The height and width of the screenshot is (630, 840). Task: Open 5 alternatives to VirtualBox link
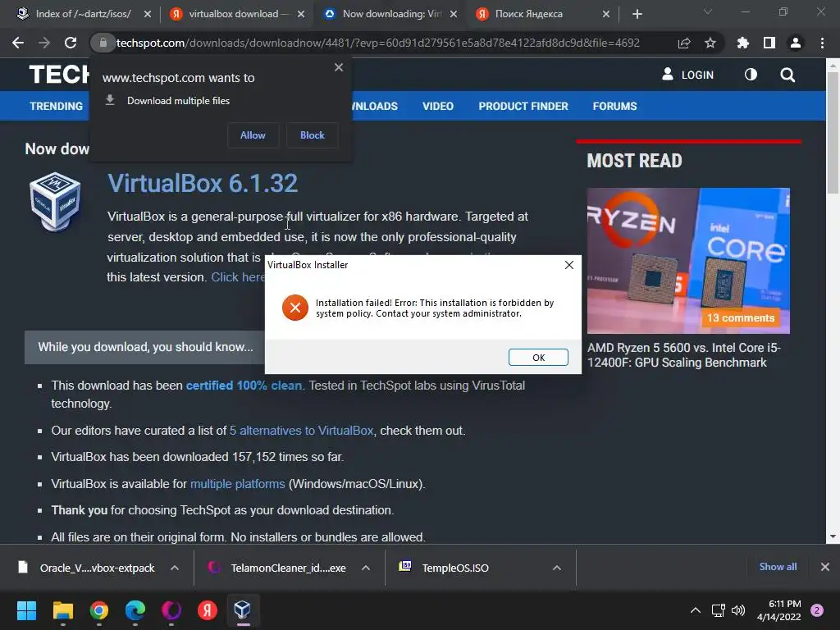(302, 430)
